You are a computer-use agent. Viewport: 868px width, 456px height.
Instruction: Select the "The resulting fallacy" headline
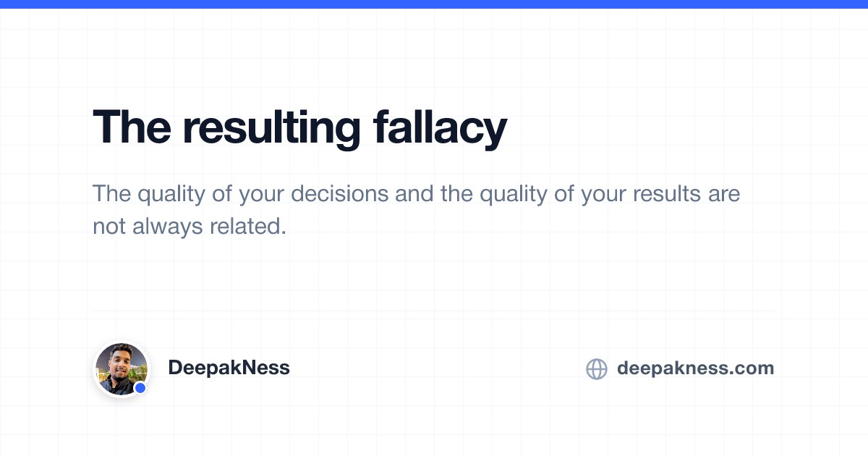tap(299, 128)
